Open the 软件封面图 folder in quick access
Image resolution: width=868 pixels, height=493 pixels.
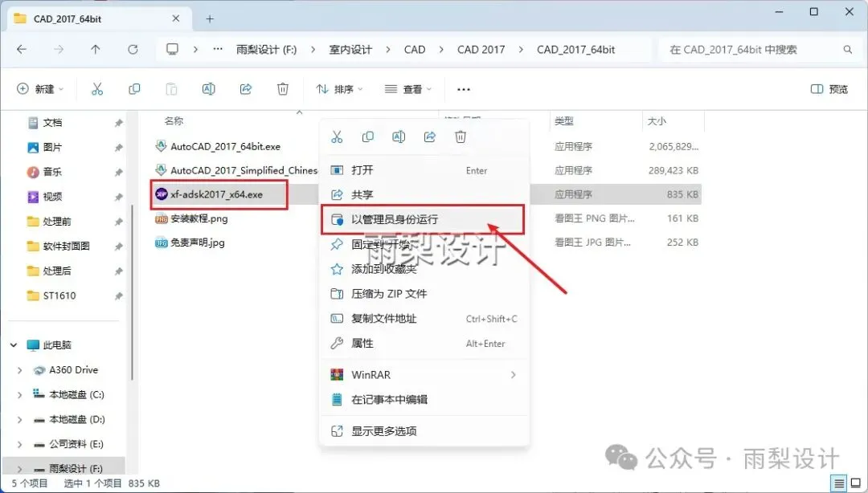coord(66,246)
